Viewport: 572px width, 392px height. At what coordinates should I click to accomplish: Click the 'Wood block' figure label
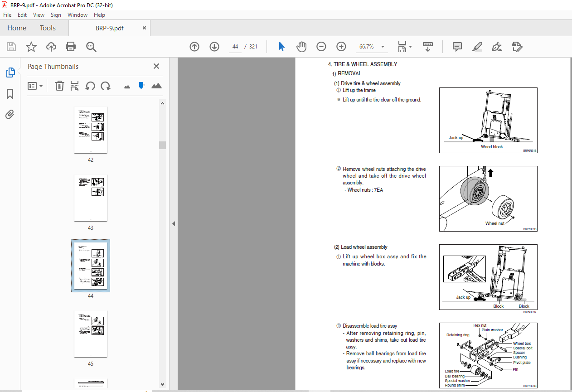[x=492, y=147]
